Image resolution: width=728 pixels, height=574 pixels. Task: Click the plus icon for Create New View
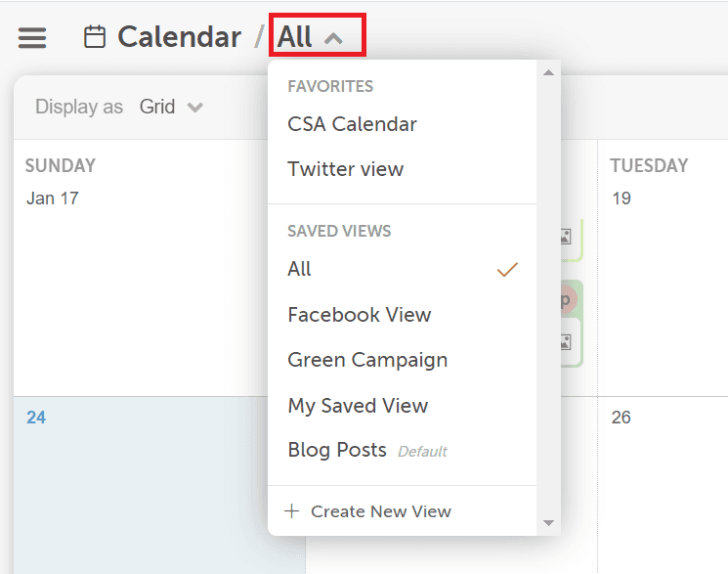pyautogui.click(x=291, y=510)
